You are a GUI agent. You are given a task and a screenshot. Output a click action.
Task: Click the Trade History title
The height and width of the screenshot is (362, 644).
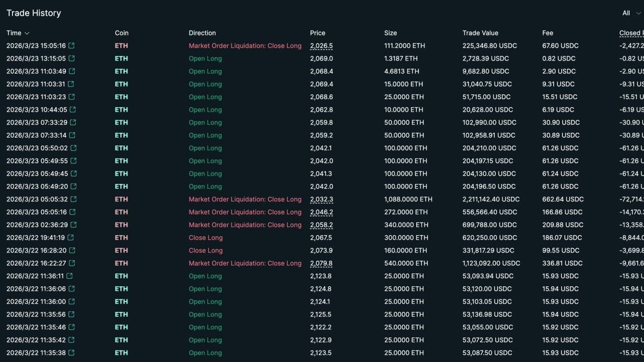click(34, 13)
